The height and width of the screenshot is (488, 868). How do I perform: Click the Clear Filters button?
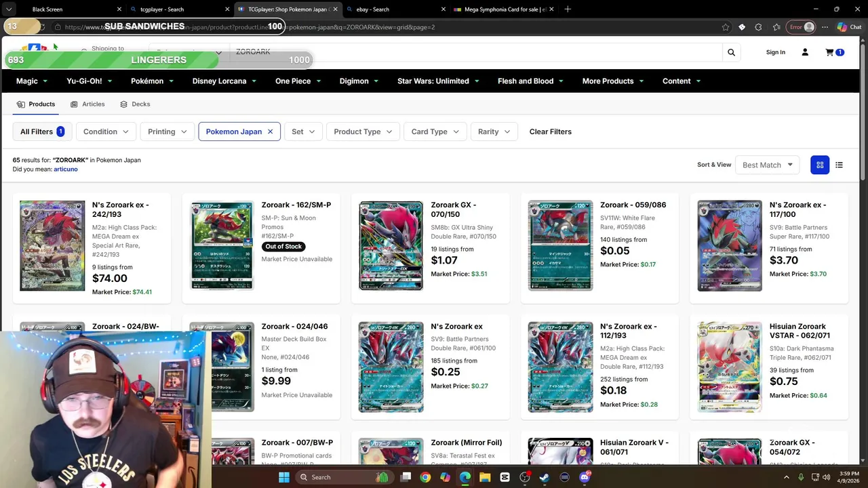point(550,131)
